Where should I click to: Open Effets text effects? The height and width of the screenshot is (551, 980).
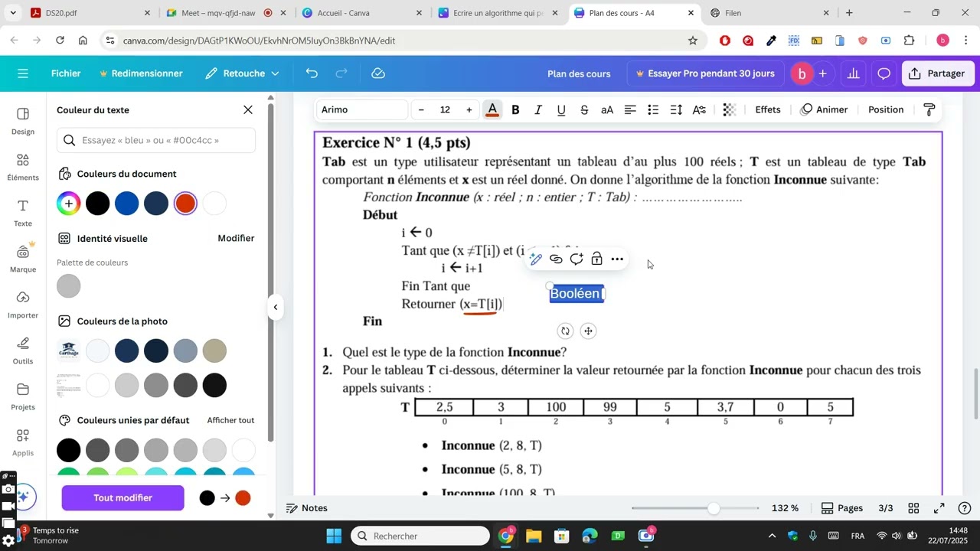coord(768,110)
